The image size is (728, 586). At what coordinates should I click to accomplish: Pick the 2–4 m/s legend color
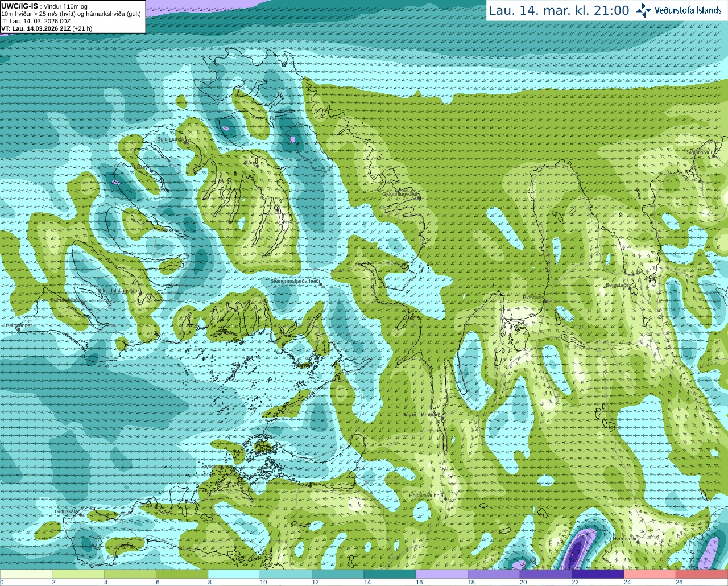click(78, 574)
